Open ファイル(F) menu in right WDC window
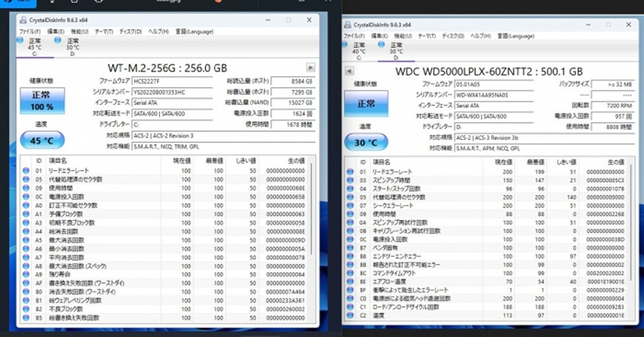The height and width of the screenshot is (337, 644). (354, 36)
